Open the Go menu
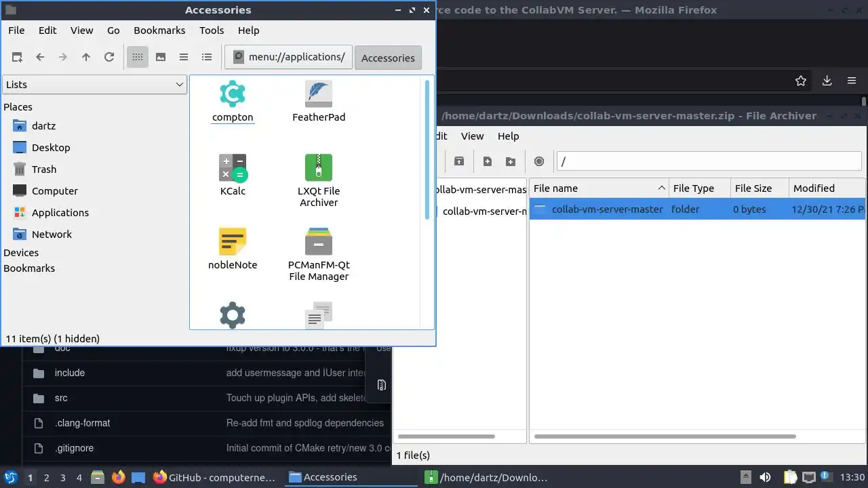Viewport: 868px width, 488px height. point(113,30)
